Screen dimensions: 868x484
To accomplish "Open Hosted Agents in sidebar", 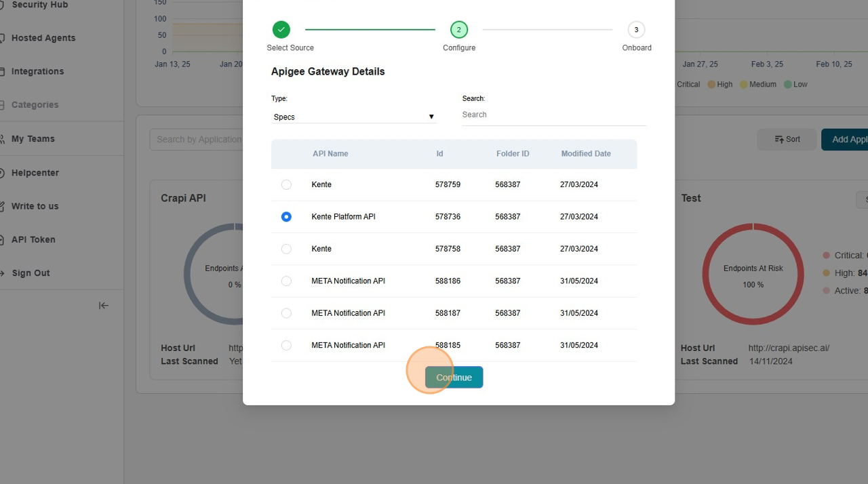I will click(43, 38).
